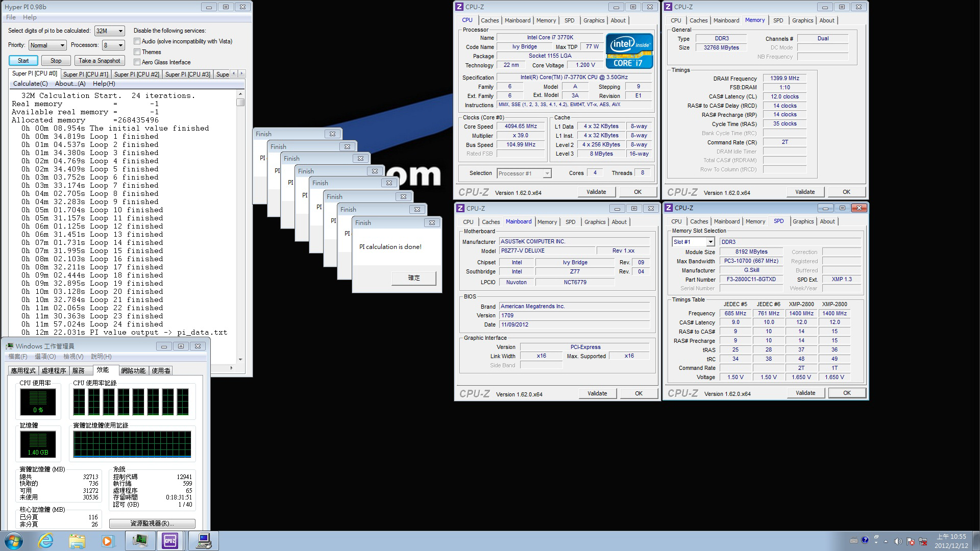
Task: Click the Model P8Z77-V DELUXE field
Action: point(547,251)
